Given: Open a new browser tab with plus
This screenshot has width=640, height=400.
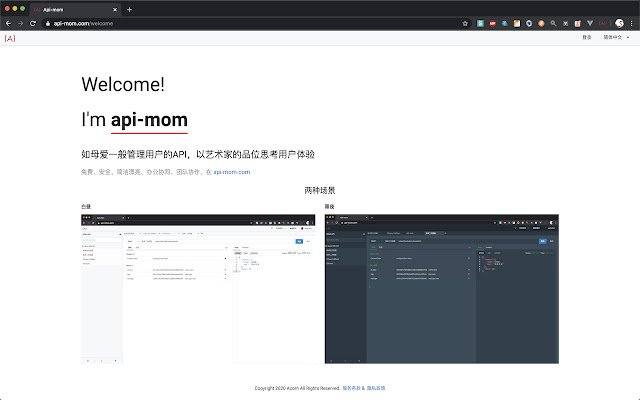Looking at the screenshot, I should (x=129, y=9).
